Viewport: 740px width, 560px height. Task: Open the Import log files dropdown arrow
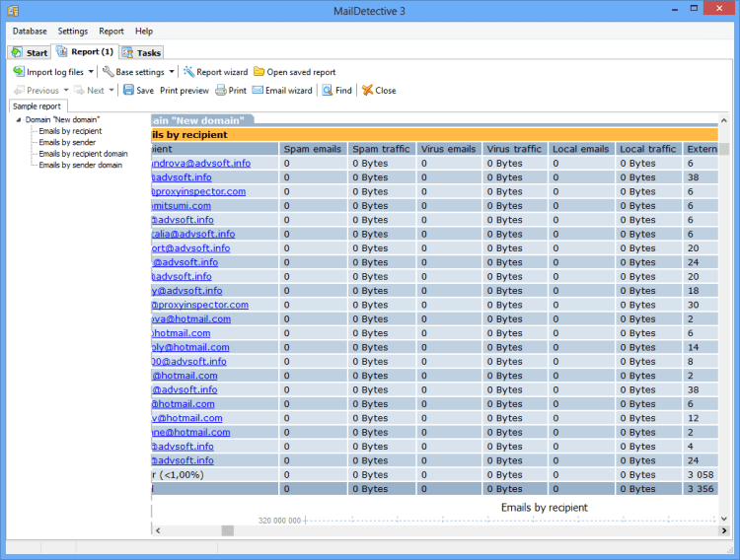[92, 72]
